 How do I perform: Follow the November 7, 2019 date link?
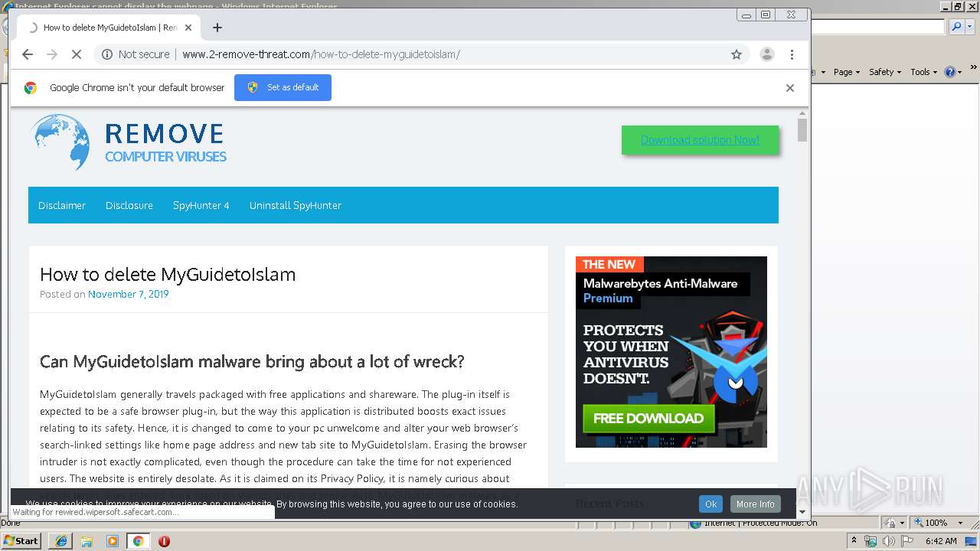128,294
